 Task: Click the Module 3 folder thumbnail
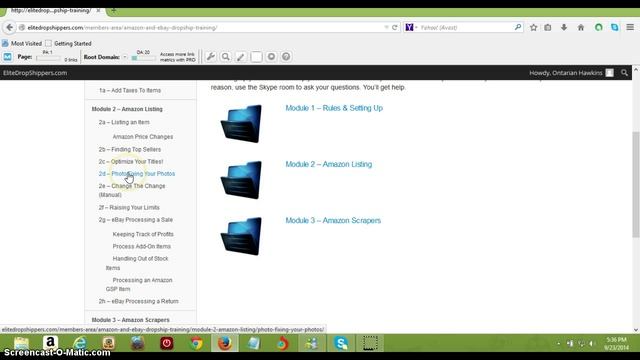(241, 236)
